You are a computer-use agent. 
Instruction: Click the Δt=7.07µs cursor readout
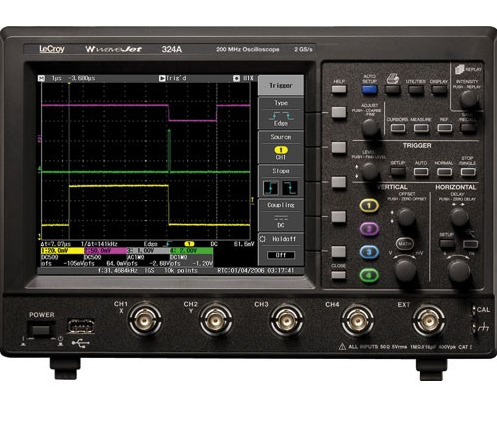coord(56,244)
